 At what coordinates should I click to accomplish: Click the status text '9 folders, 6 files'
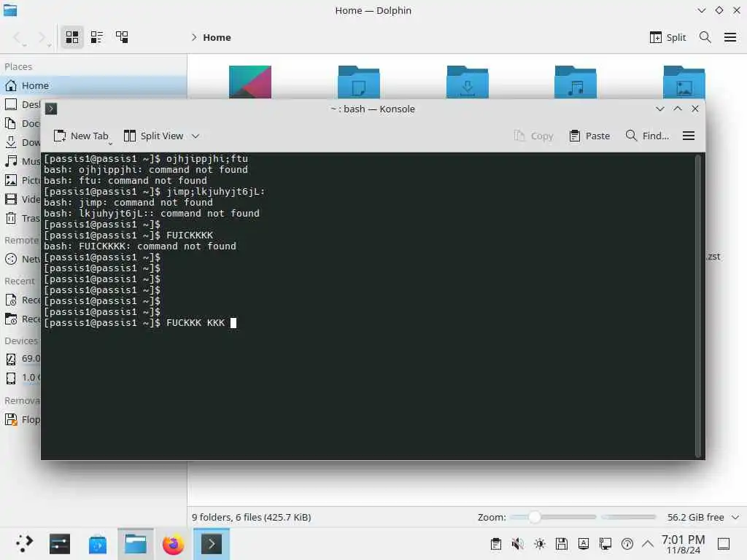pos(252,517)
